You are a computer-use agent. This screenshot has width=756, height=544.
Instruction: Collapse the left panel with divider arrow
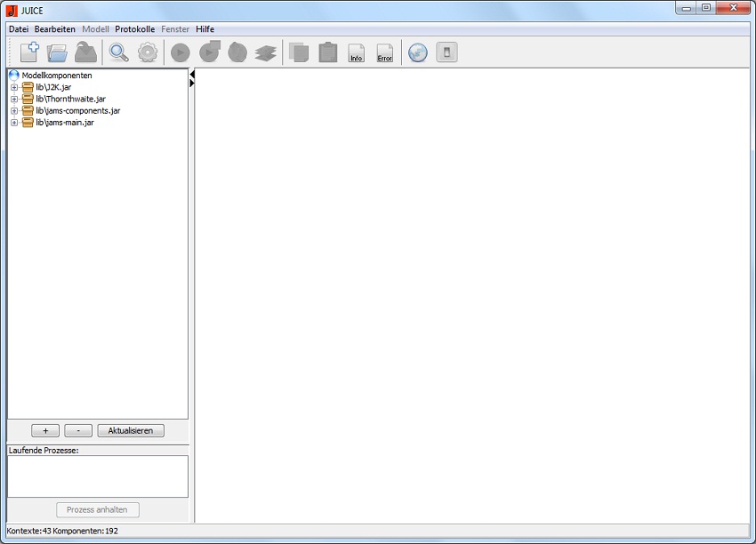[192, 75]
